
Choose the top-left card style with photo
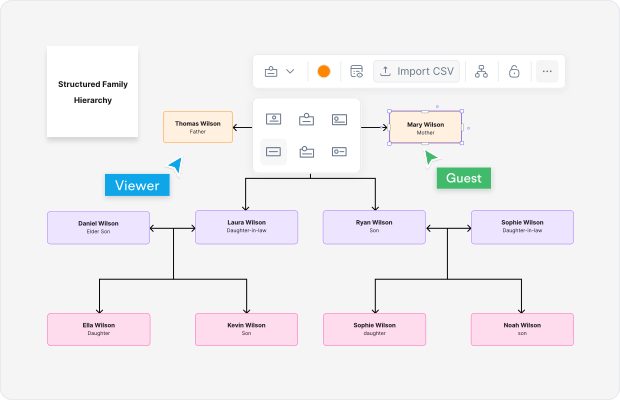pyautogui.click(x=273, y=119)
